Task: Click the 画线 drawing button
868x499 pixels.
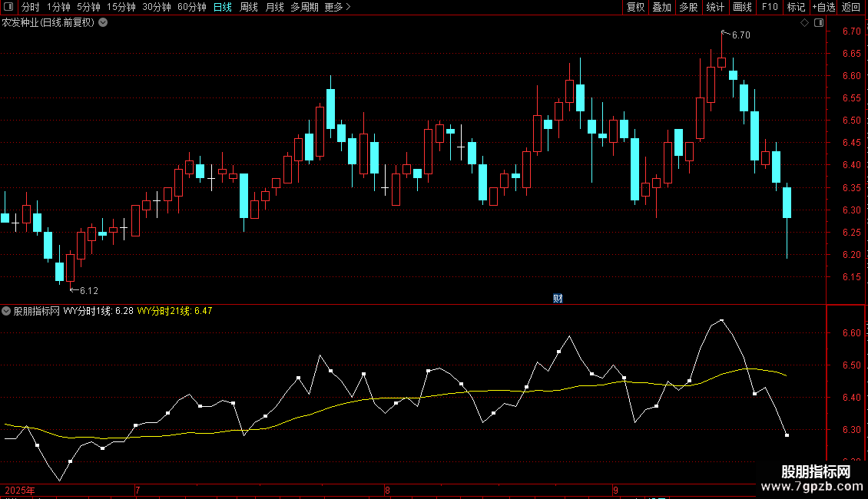Action: click(742, 7)
